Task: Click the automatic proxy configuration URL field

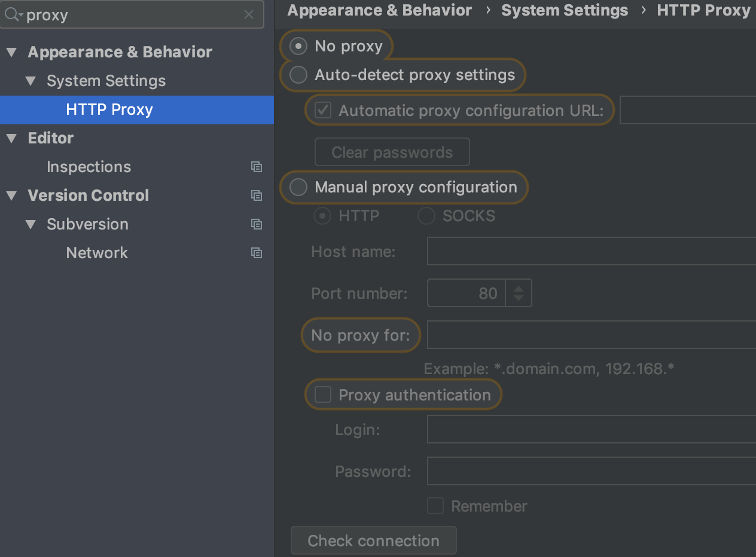Action: (688, 111)
